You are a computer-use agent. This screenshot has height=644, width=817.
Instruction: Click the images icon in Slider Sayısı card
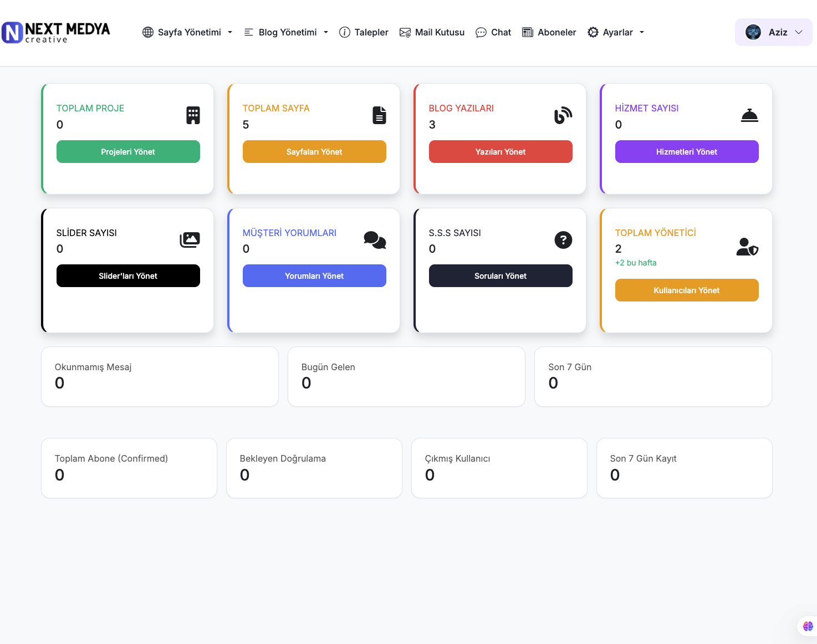click(190, 240)
